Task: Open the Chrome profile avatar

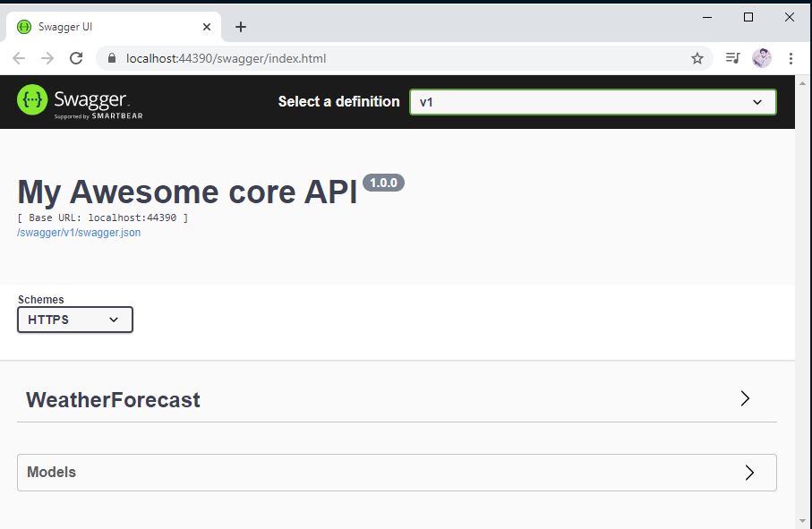Action: click(762, 58)
